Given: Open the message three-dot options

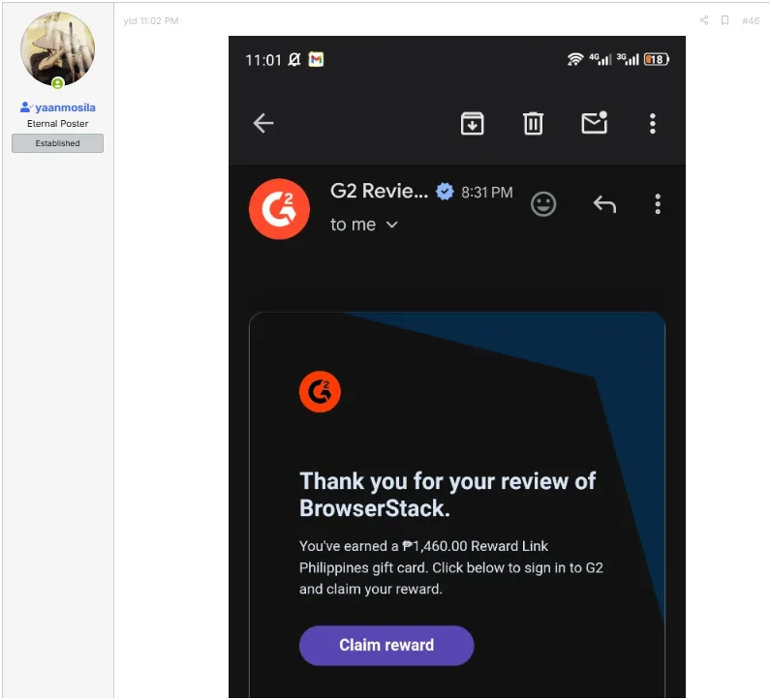Looking at the screenshot, I should point(658,204).
